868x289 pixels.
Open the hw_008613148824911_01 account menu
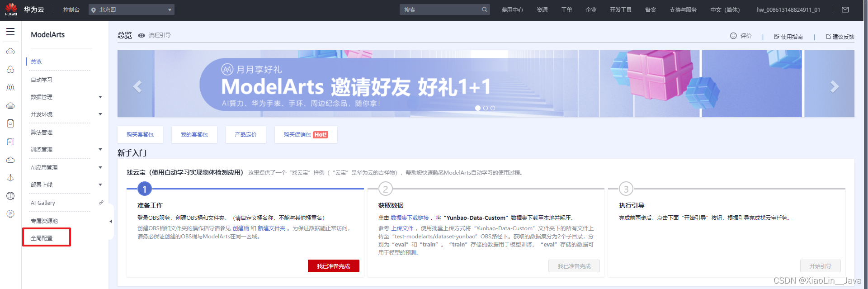click(788, 9)
